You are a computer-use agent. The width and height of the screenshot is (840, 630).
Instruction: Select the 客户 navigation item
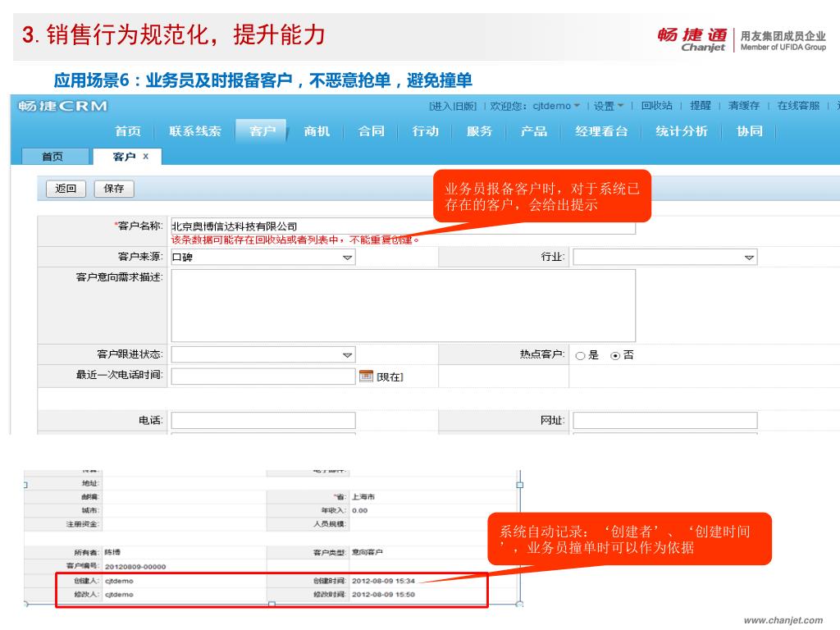tap(262, 131)
